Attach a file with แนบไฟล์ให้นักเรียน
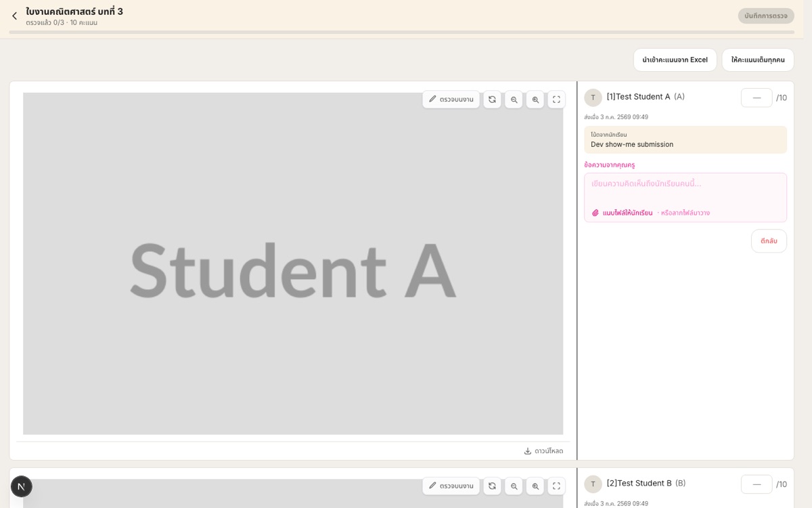 [623, 213]
